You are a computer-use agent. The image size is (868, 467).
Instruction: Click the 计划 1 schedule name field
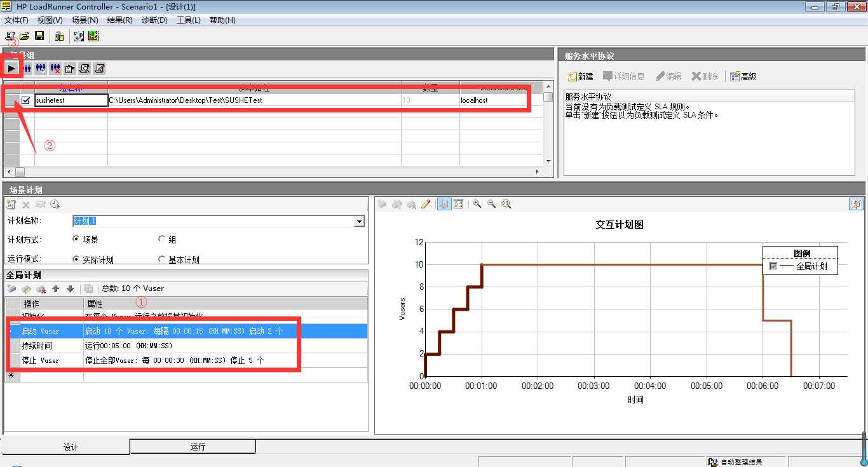(214, 221)
